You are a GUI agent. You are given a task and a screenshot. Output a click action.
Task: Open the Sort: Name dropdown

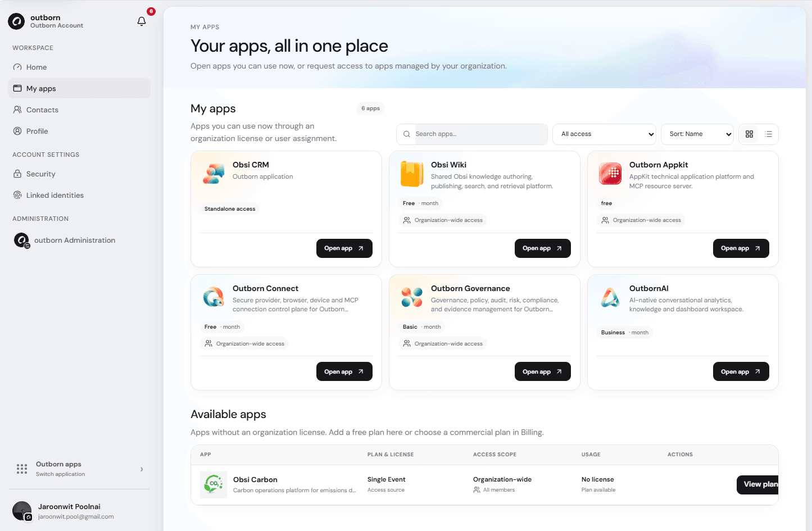click(x=697, y=134)
